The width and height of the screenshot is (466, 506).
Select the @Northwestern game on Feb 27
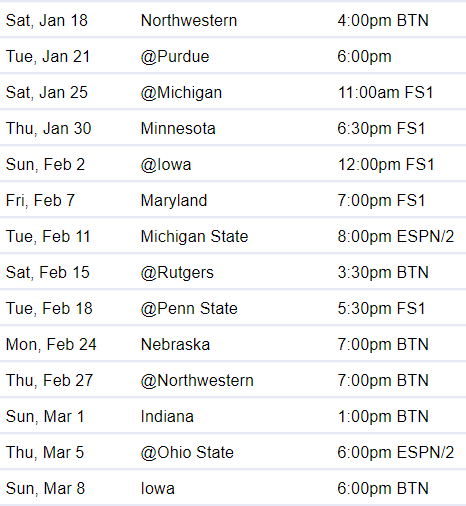197,381
